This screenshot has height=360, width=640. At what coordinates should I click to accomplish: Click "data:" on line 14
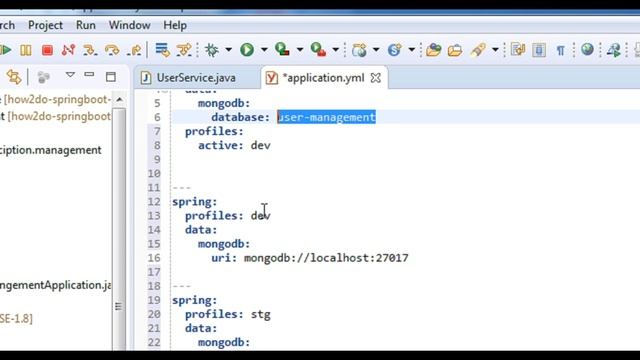(201, 230)
